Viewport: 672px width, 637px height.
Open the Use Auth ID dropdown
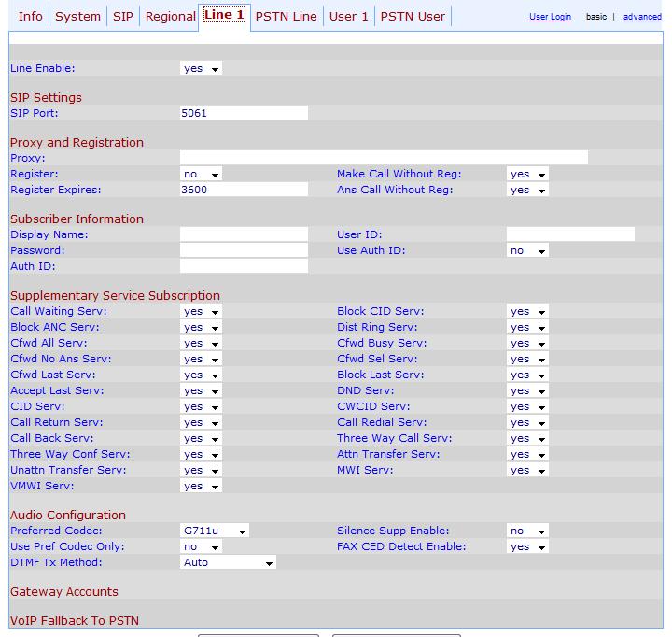pos(527,250)
